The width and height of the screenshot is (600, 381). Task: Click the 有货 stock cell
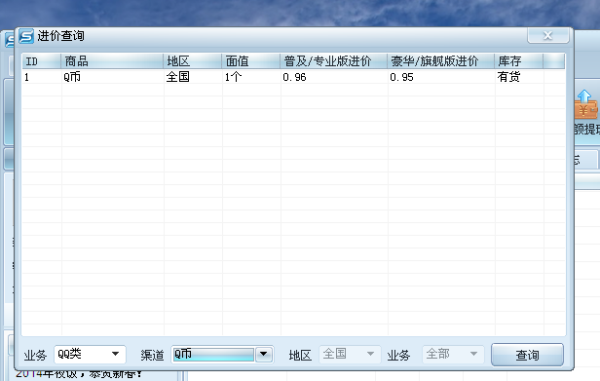(x=519, y=77)
